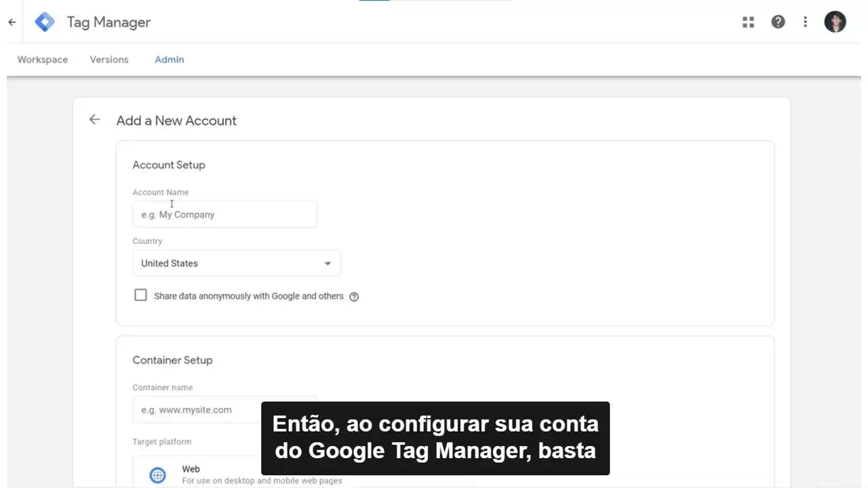Open the user account avatar

coord(835,22)
